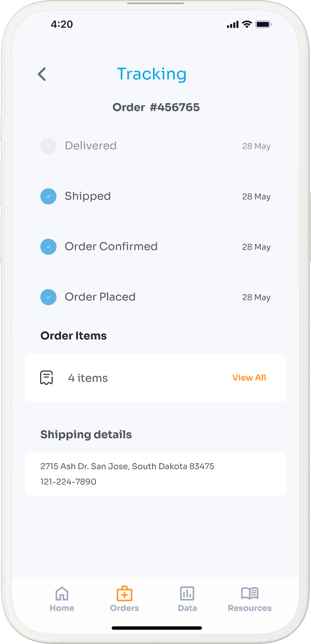Tap the Order Placed checkmark circle
The width and height of the screenshot is (311, 644).
pyautogui.click(x=48, y=297)
